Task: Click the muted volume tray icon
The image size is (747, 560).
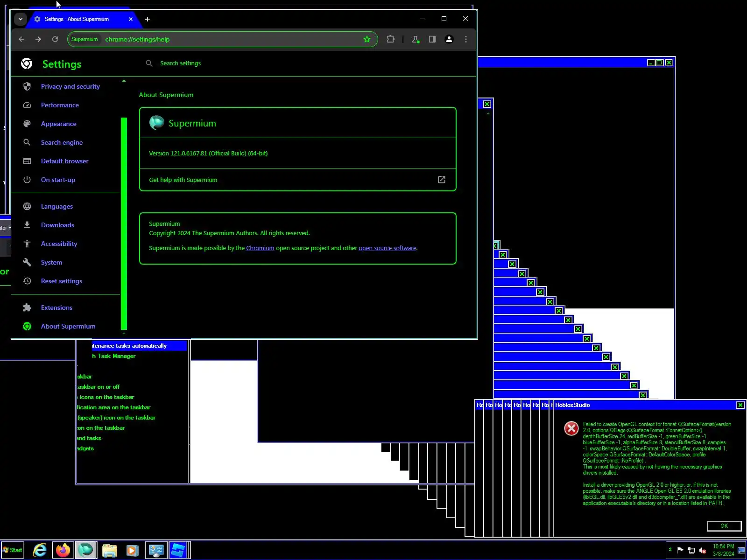Action: [x=703, y=550]
